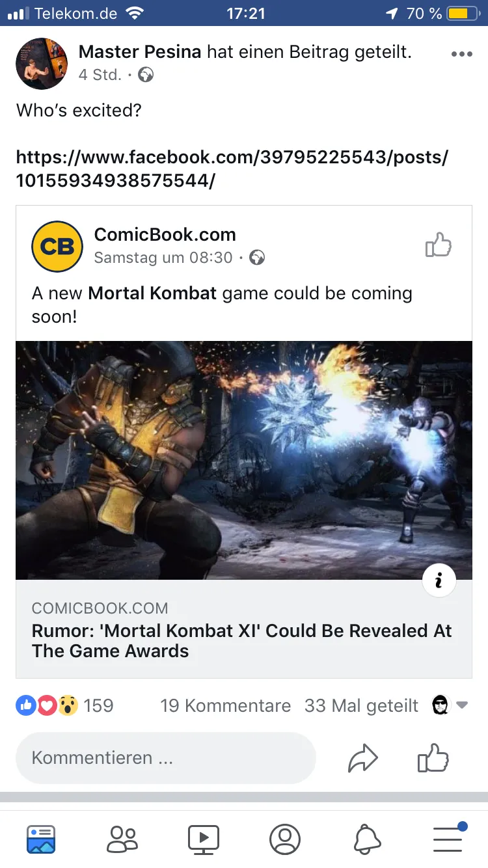The width and height of the screenshot is (488, 868).
Task: Go to Profile tab icon
Action: click(x=285, y=839)
